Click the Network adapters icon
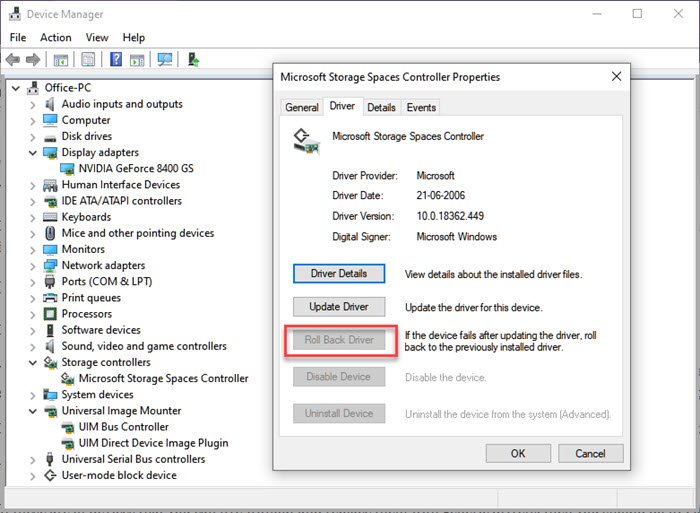Image resolution: width=700 pixels, height=513 pixels. point(50,266)
